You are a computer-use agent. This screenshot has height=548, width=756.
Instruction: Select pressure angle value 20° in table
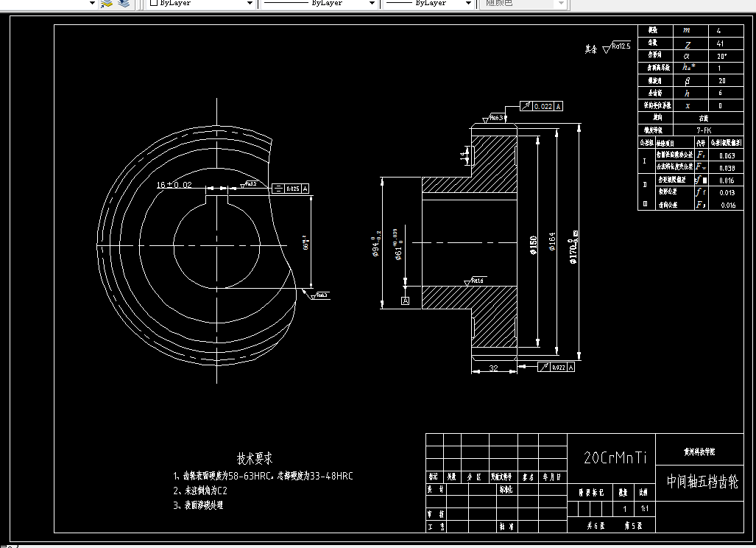point(721,56)
